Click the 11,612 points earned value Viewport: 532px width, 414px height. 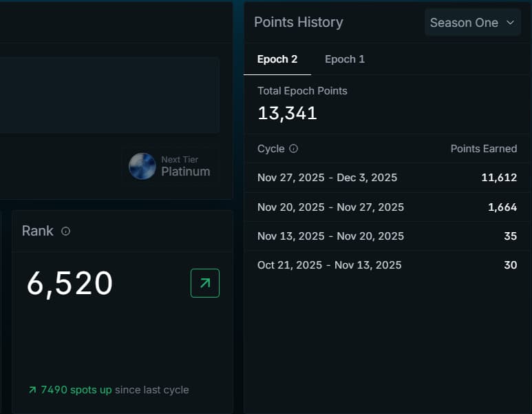[x=499, y=178]
